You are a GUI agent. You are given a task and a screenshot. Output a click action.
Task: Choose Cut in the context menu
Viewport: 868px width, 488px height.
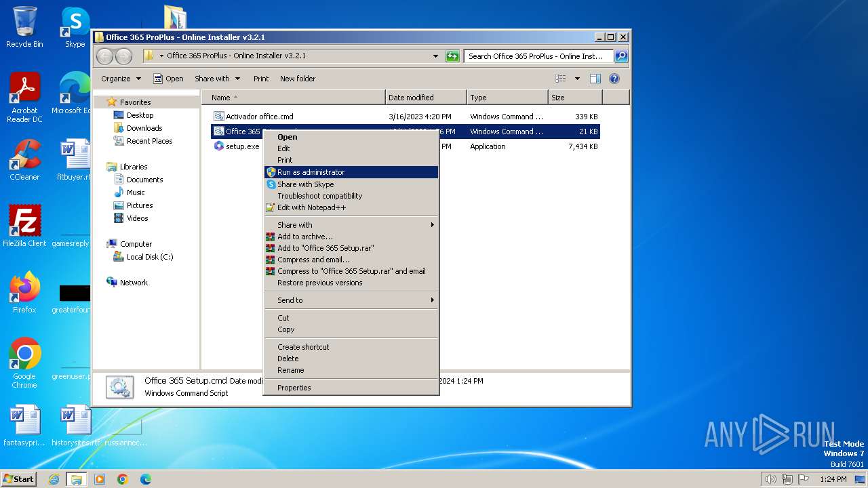click(351, 318)
